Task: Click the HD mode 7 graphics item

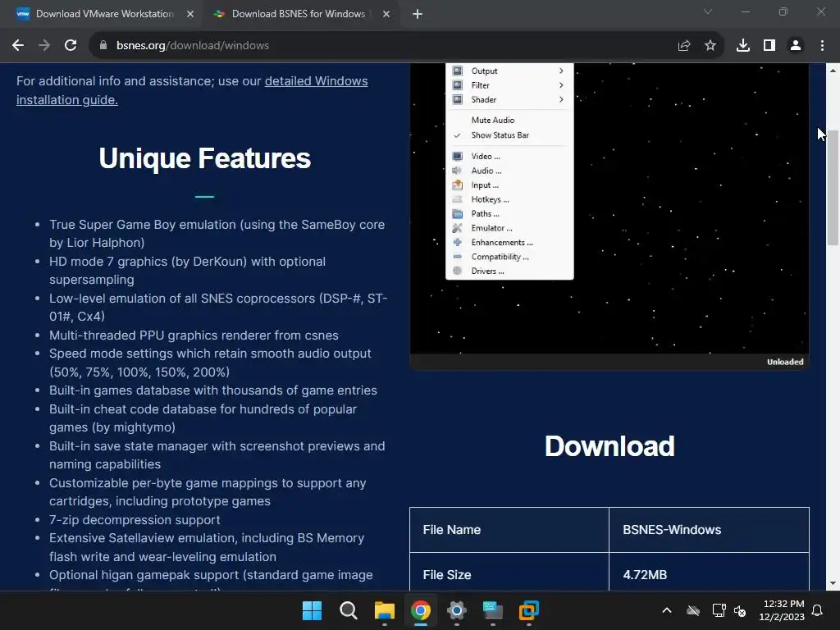Action: tap(188, 271)
